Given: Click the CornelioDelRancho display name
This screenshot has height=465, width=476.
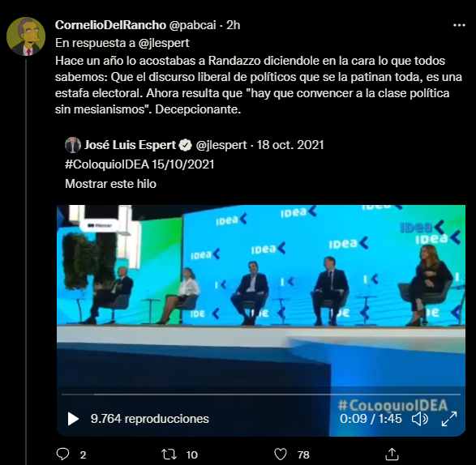Looking at the screenshot, I should tap(110, 25).
